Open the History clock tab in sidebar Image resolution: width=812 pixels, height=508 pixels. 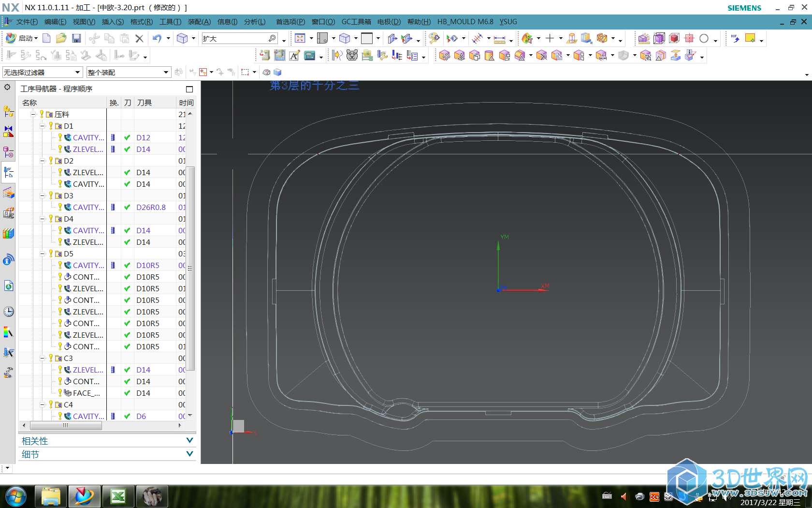tap(9, 312)
